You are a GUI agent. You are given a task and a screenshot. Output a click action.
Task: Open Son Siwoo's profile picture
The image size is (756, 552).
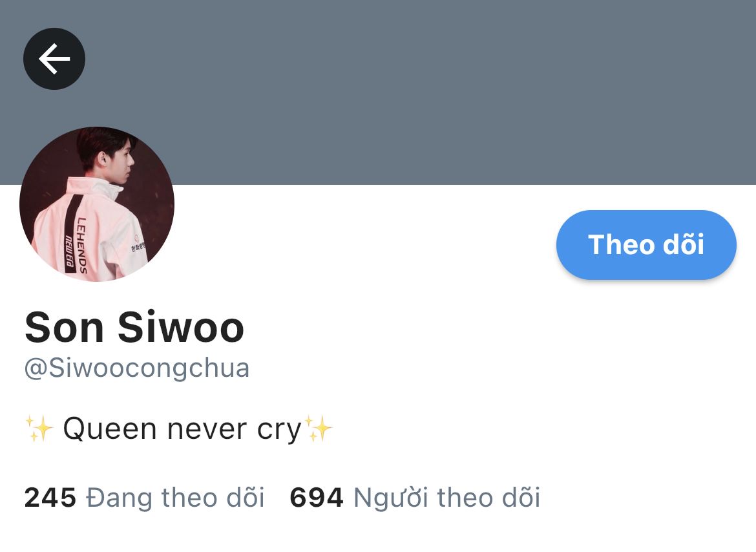point(97,204)
